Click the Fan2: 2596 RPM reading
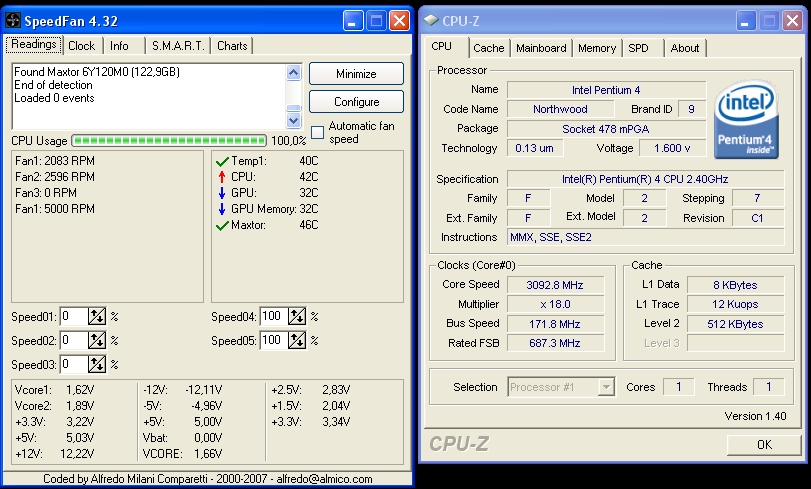This screenshot has width=811, height=489. (x=55, y=177)
